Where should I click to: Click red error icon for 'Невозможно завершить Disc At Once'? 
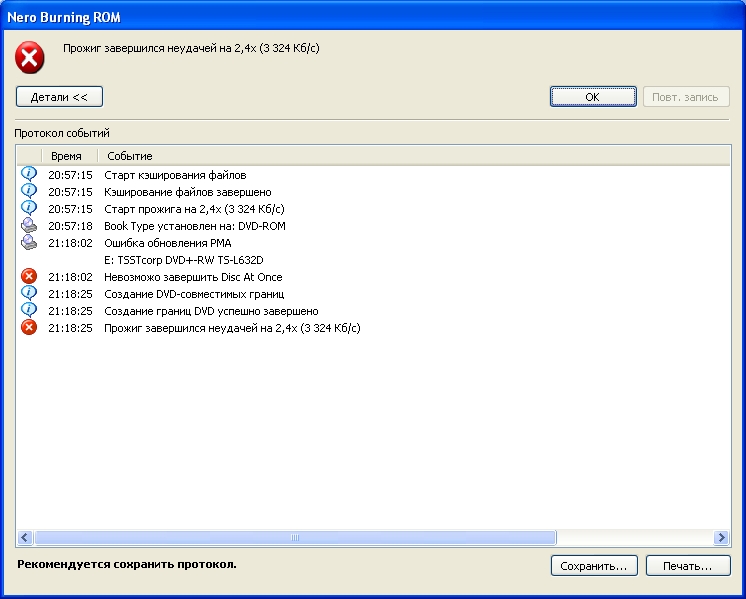(x=29, y=277)
